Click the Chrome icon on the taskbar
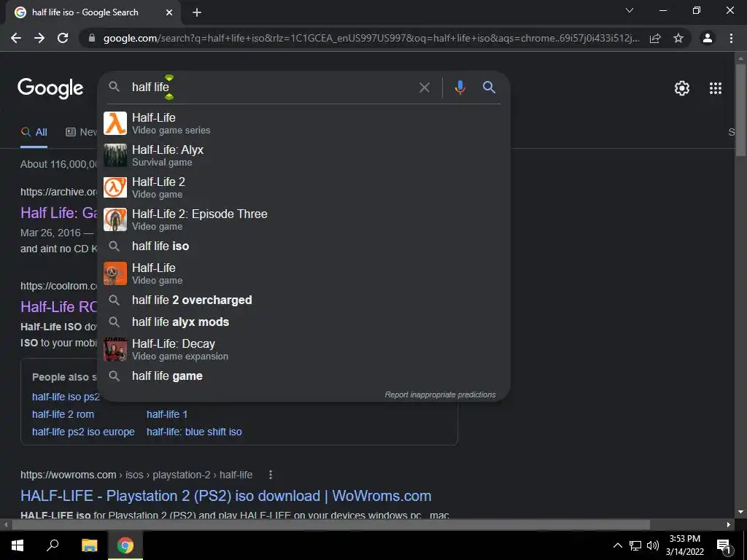 (125, 545)
